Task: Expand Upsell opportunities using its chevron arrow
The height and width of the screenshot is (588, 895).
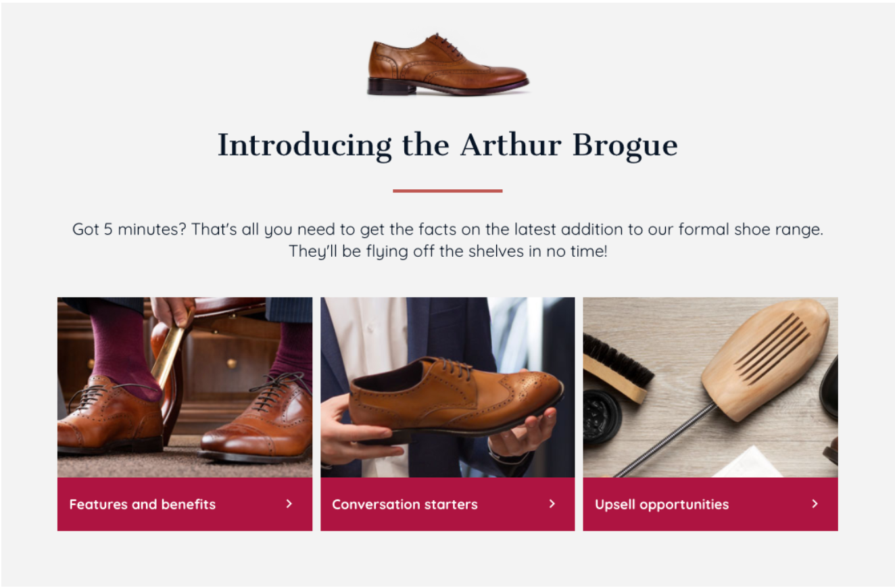Action: coord(815,504)
